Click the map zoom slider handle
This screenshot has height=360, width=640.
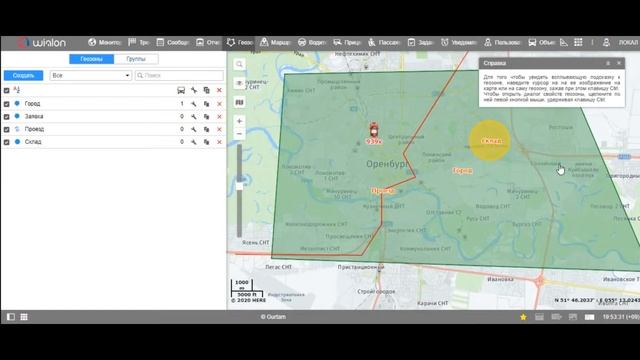tap(240, 186)
